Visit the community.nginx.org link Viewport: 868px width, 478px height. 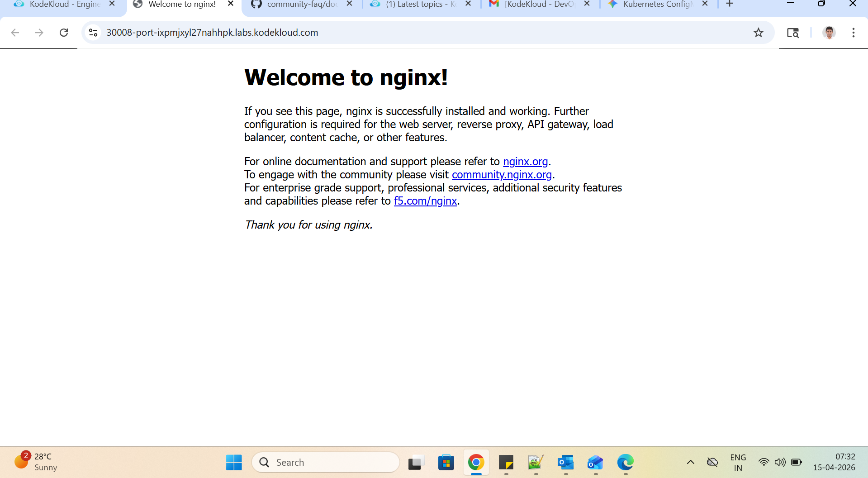click(502, 175)
